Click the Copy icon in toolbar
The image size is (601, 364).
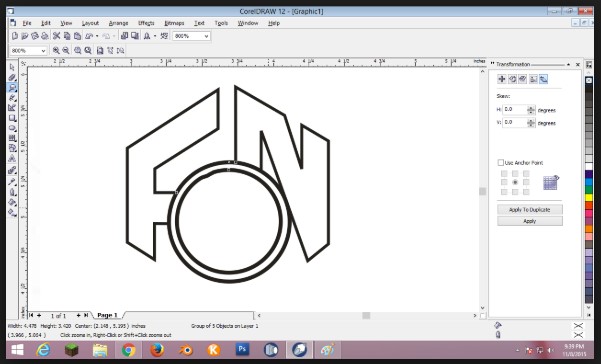coord(67,36)
